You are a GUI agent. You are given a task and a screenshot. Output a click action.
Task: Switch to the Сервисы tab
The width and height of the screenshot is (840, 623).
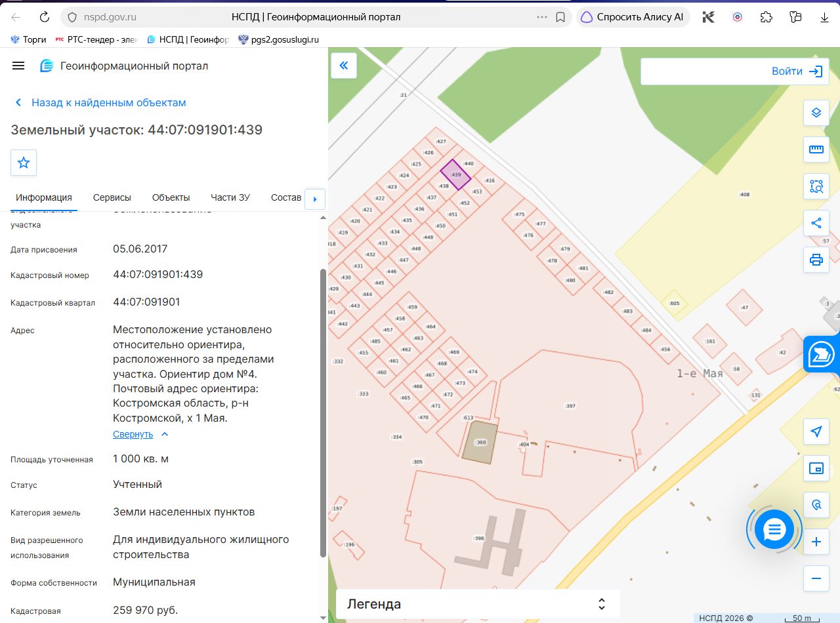coord(112,197)
